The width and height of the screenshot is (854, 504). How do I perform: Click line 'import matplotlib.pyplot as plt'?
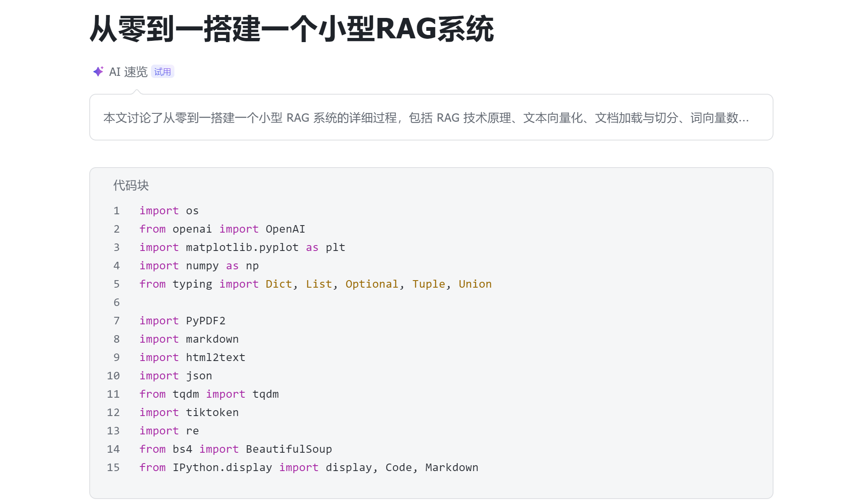click(242, 248)
